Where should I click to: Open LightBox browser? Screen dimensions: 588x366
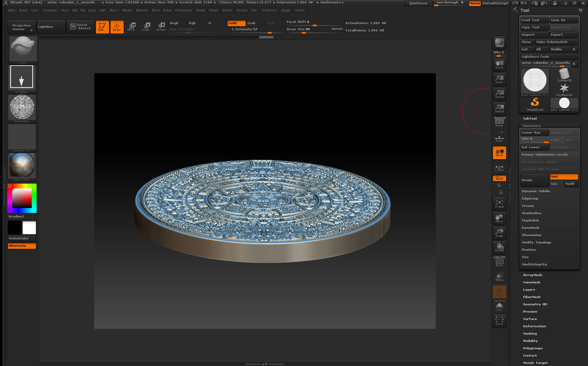click(x=51, y=27)
